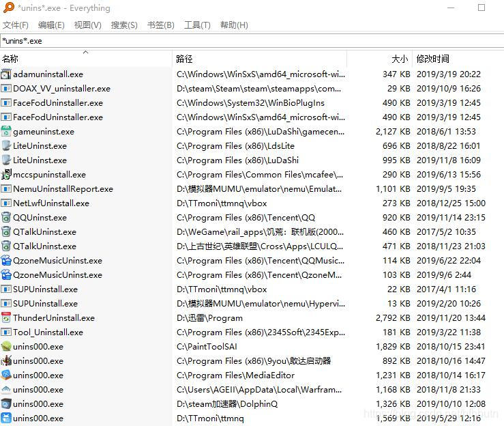Select the gameuninst.exe file name
This screenshot has height=426, width=504.
[44, 132]
